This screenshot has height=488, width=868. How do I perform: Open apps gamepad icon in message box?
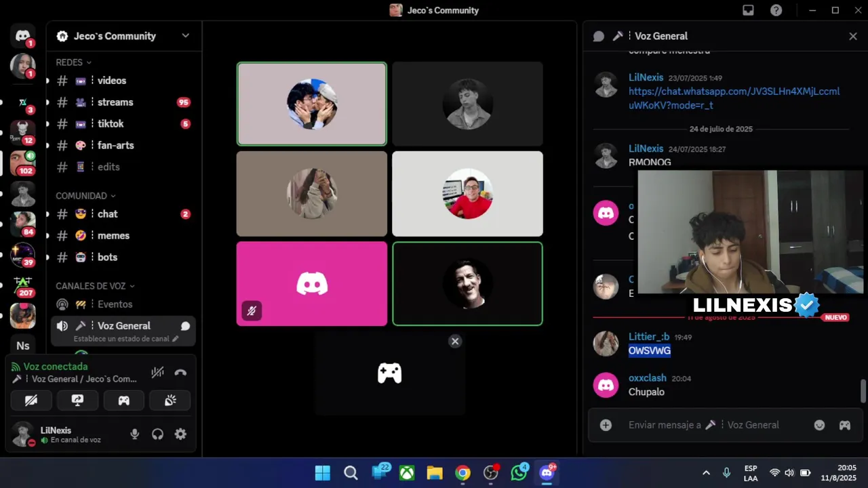tap(845, 425)
